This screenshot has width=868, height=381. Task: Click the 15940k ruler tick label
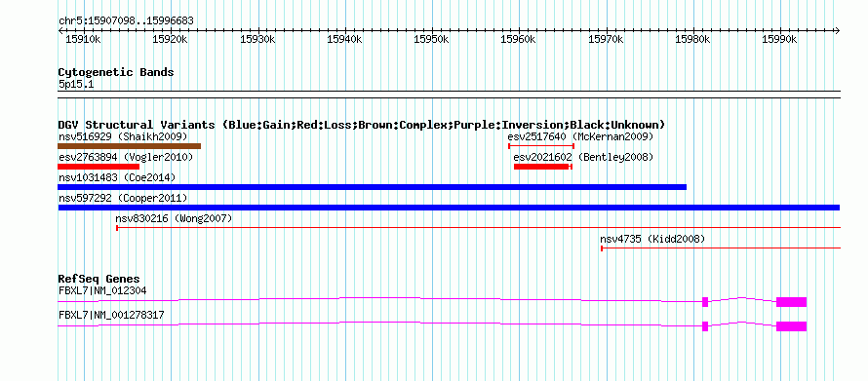point(344,39)
